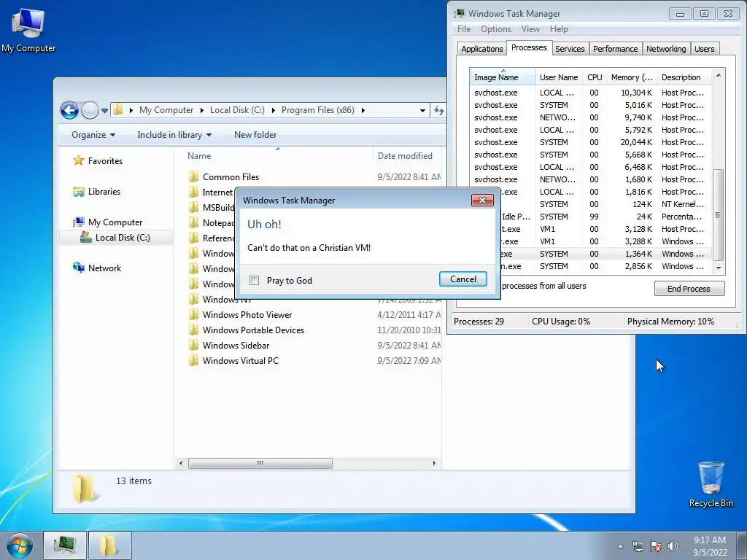Open the volume speaker tray icon
The image size is (747, 560).
pos(673,546)
